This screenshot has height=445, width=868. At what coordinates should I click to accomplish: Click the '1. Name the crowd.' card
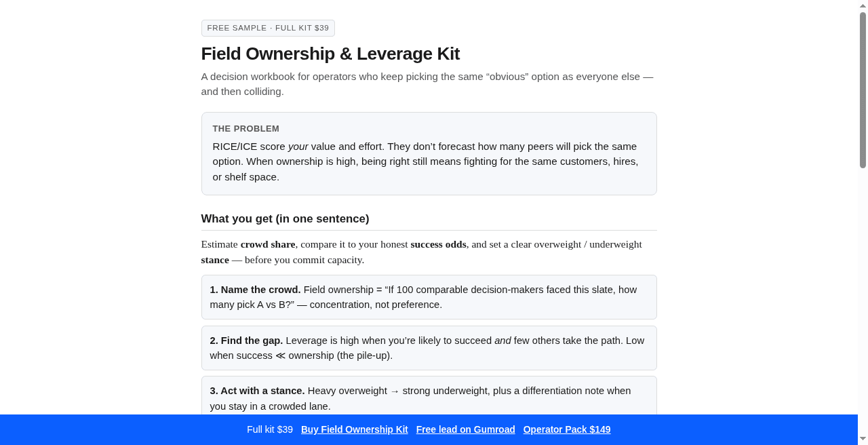click(x=429, y=297)
